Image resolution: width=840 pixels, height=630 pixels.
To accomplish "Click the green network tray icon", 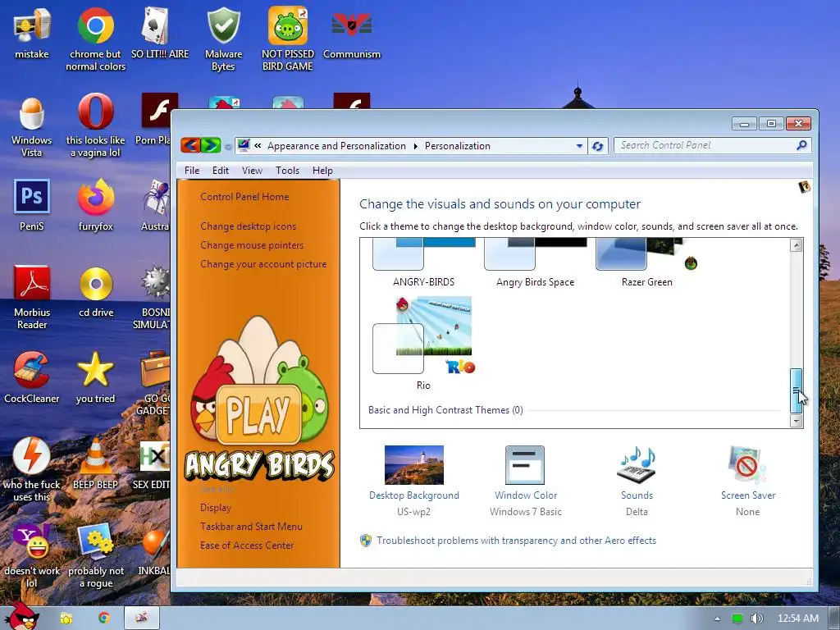I will pos(737,619).
